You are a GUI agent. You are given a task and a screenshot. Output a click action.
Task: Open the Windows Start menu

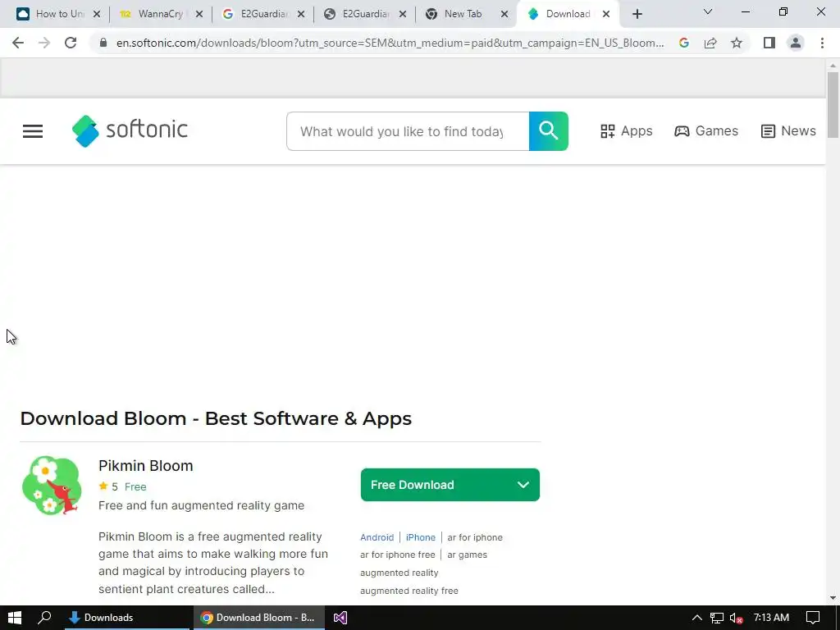pos(15,618)
